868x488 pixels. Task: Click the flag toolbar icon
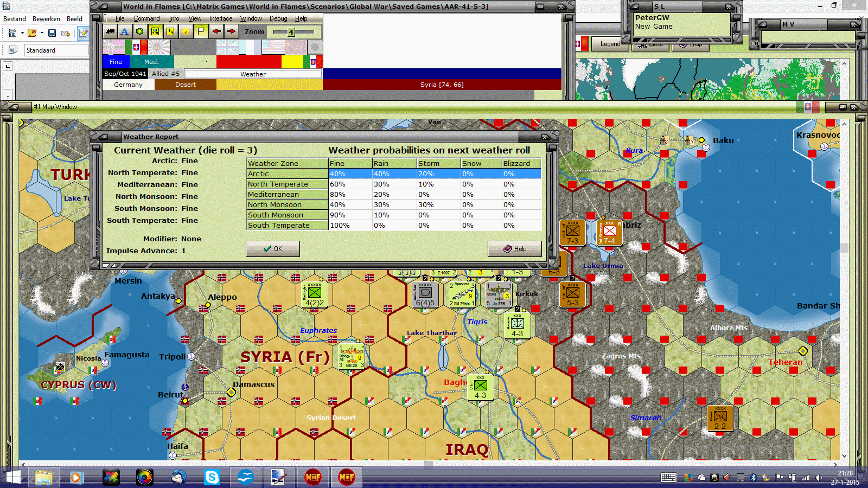[x=201, y=31]
